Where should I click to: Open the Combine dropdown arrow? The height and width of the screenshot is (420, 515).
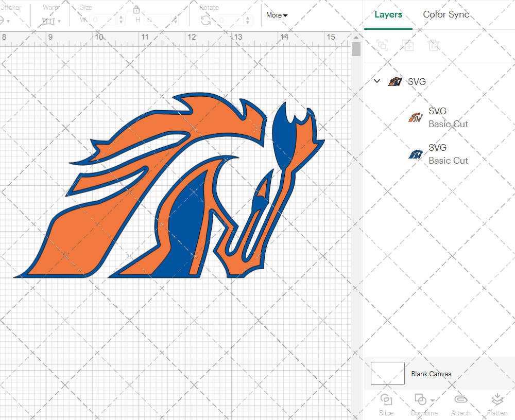(x=432, y=400)
